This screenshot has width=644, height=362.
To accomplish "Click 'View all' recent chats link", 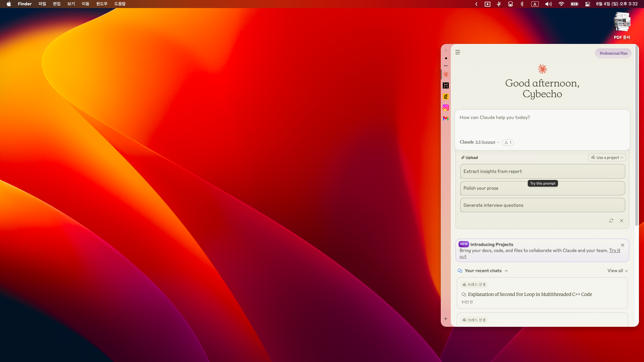I will (x=617, y=271).
